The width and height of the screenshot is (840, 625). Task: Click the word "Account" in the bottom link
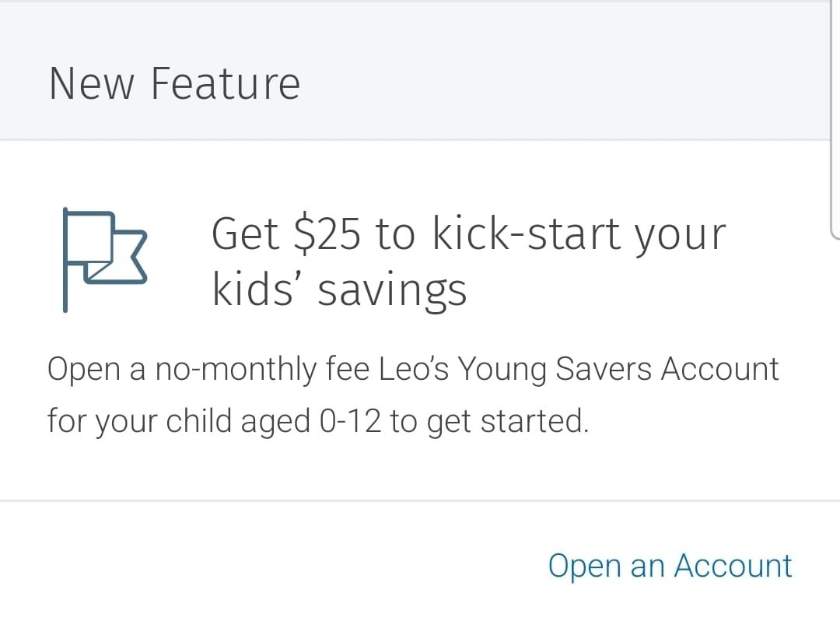click(x=733, y=566)
